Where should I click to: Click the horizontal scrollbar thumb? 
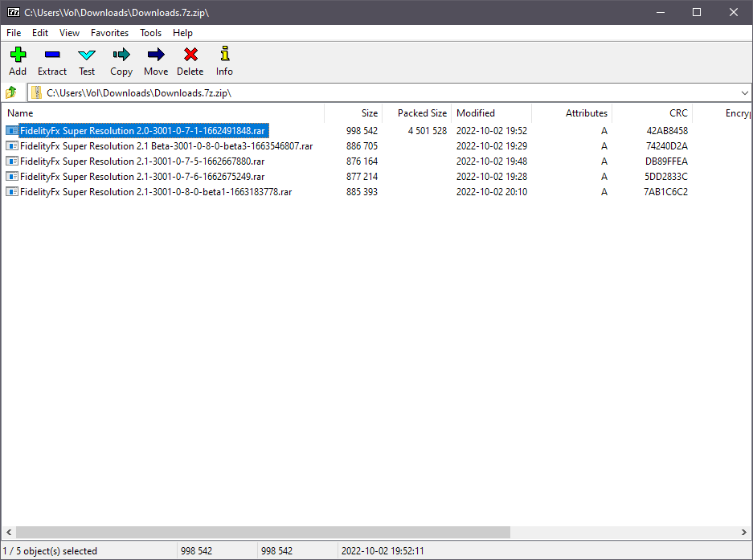point(263,532)
